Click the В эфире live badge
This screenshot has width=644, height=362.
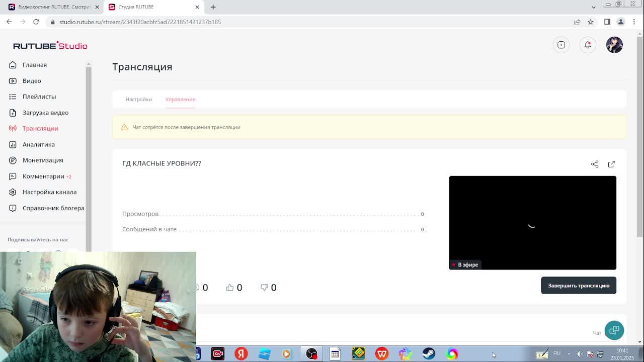pos(465,264)
